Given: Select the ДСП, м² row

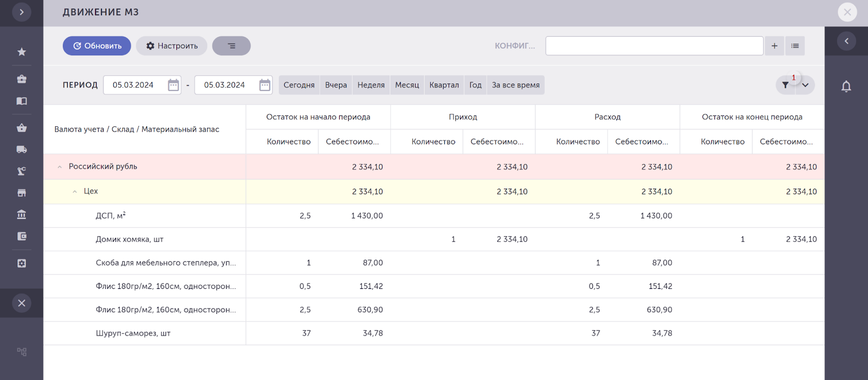Looking at the screenshot, I should pyautogui.click(x=434, y=216).
